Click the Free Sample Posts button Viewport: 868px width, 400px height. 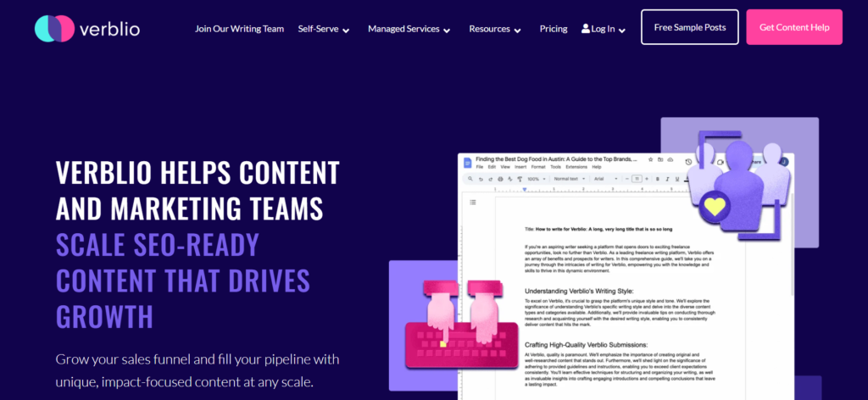[690, 27]
